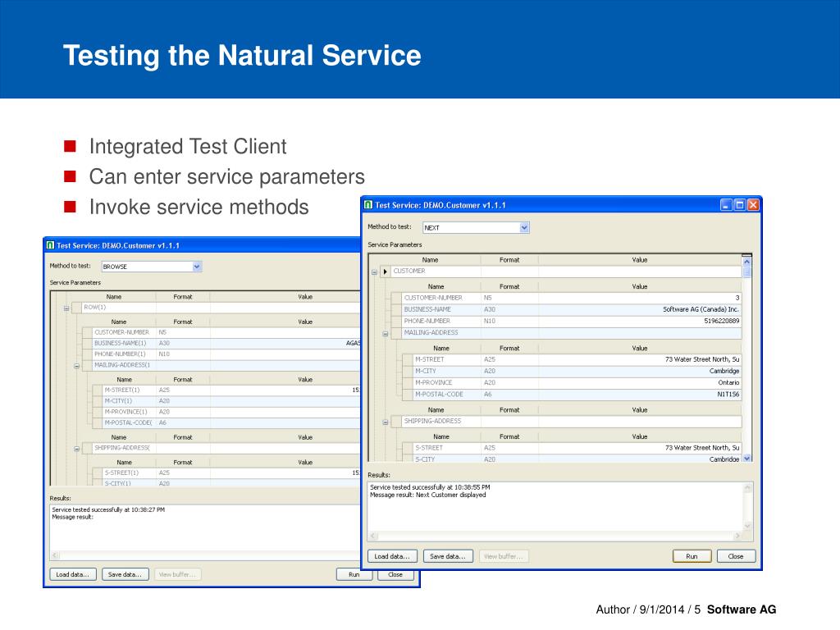Select M-STREET value 73 Water Street North
Viewport: 840px width, 630px height.
click(640, 359)
